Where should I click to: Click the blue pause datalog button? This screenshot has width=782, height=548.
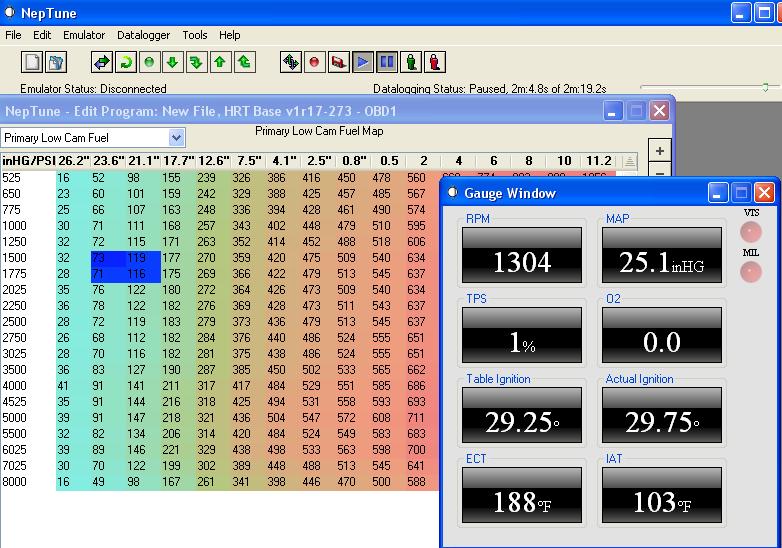pyautogui.click(x=387, y=62)
